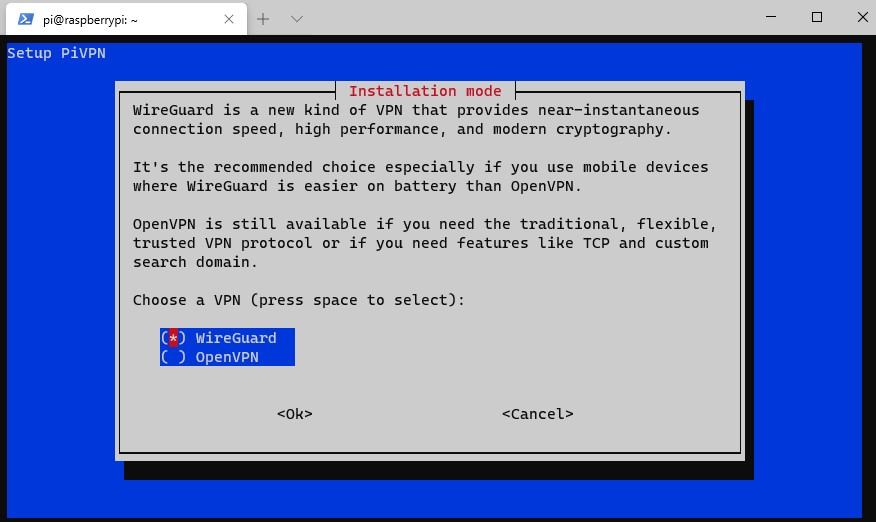Click the PowerShell icon on the tab

click(x=25, y=19)
